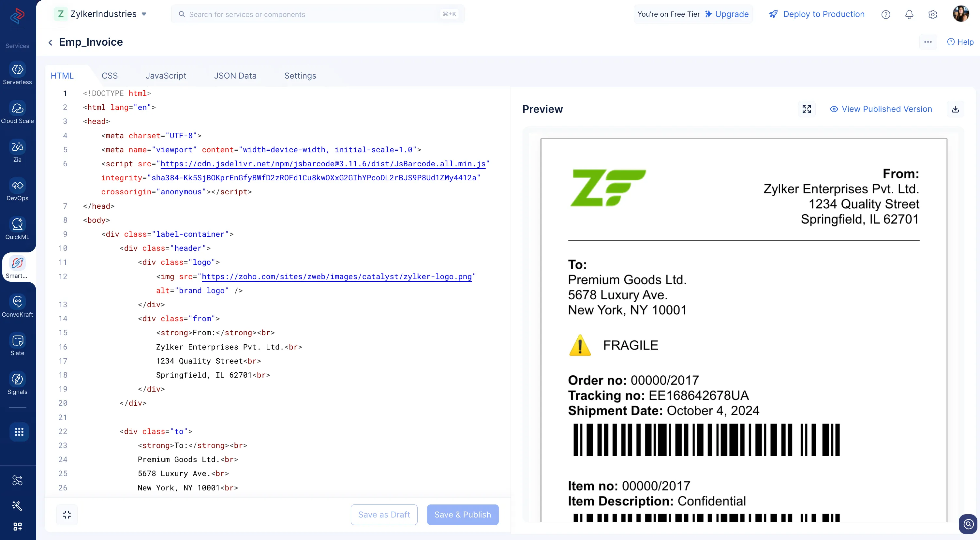This screenshot has width=980, height=540.
Task: Open the ZylkerIndustries project dropdown
Action: pyautogui.click(x=100, y=14)
